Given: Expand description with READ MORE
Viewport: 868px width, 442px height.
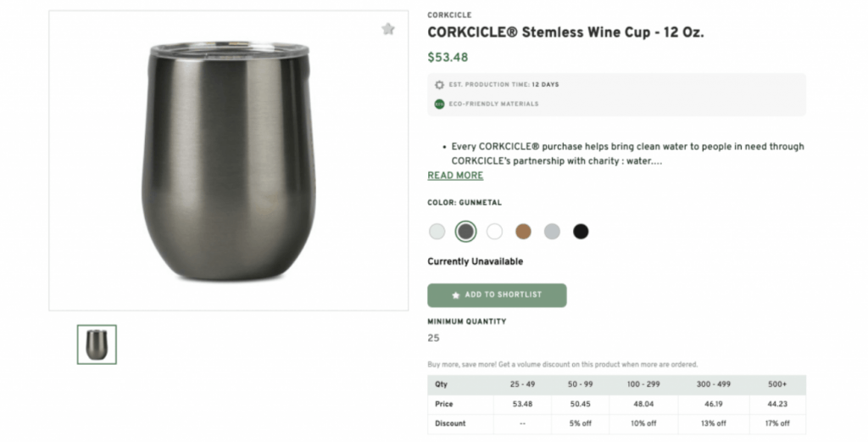Looking at the screenshot, I should (455, 176).
